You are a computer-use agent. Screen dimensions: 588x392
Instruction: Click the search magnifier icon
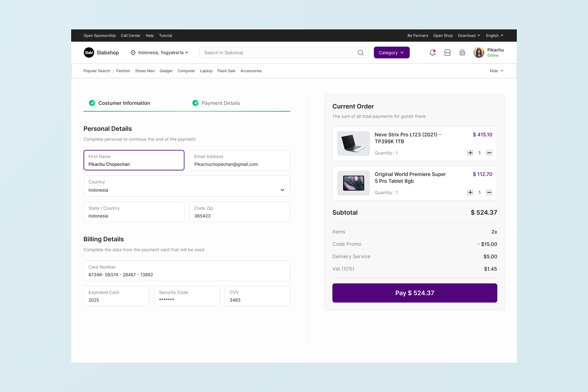coord(360,53)
